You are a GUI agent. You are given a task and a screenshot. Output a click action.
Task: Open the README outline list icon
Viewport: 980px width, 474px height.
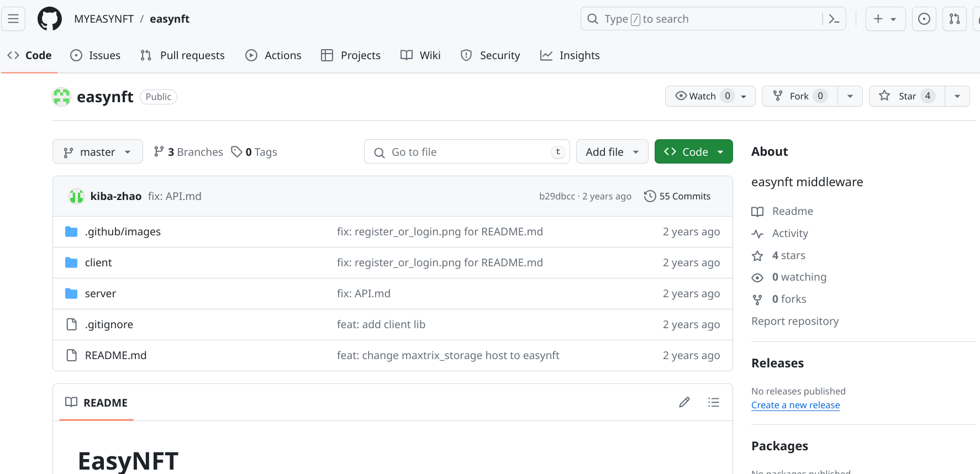tap(714, 402)
